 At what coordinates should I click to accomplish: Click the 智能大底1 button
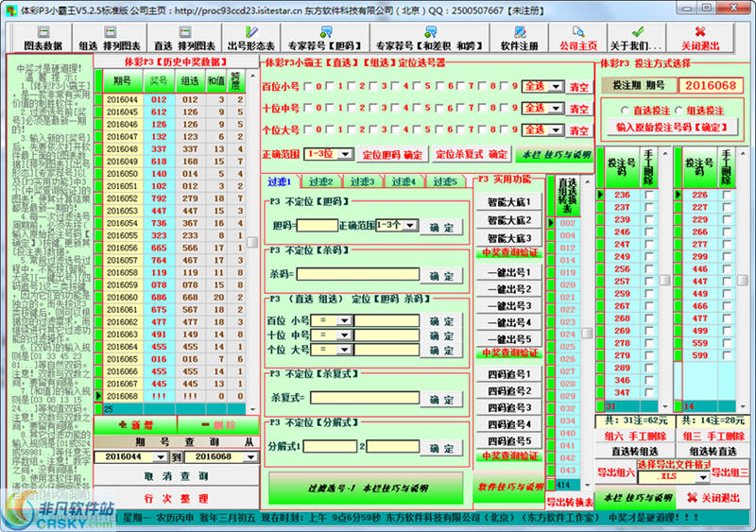pyautogui.click(x=509, y=202)
